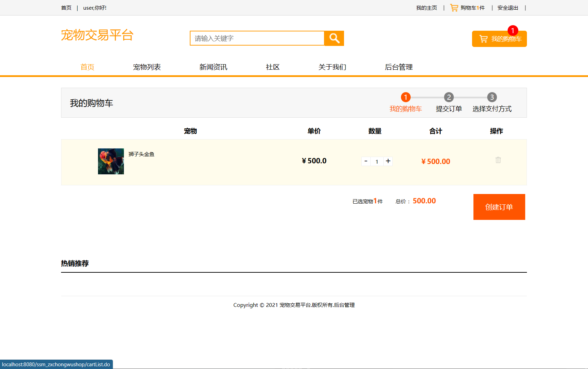The image size is (588, 369).
Task: Focus the keyword search box
Action: pyautogui.click(x=257, y=38)
